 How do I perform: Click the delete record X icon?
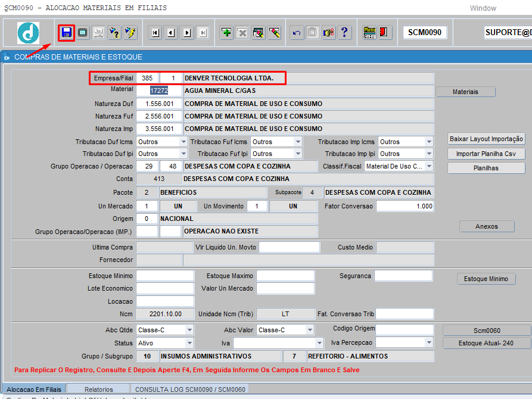tap(242, 33)
